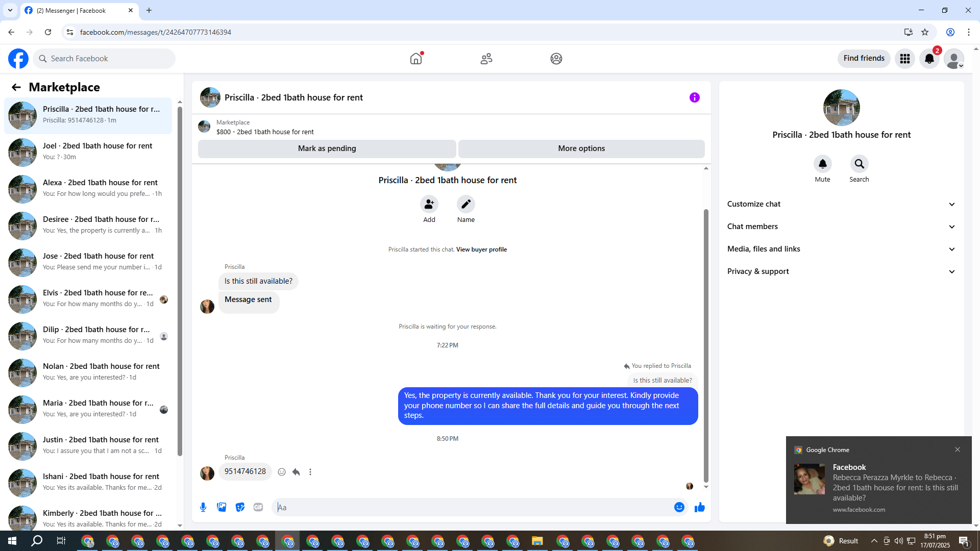
Task: Open the Windows Start menu
Action: point(12,541)
